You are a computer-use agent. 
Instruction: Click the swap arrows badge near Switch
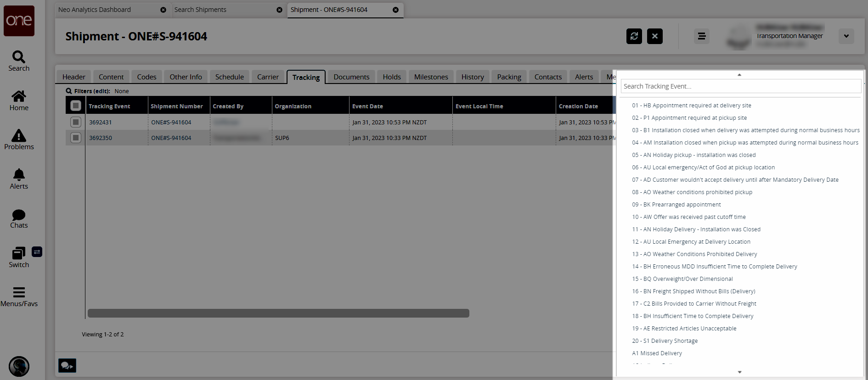pyautogui.click(x=37, y=251)
